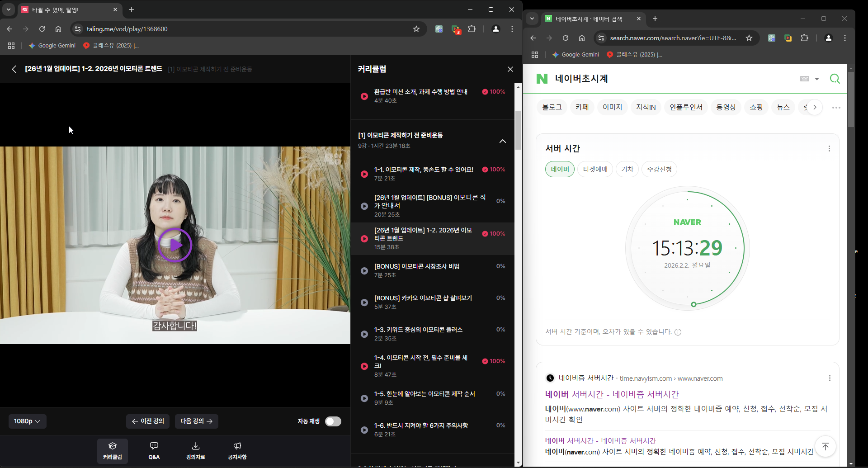Close the curriculum panel with the X
The image size is (868, 468).
(510, 69)
